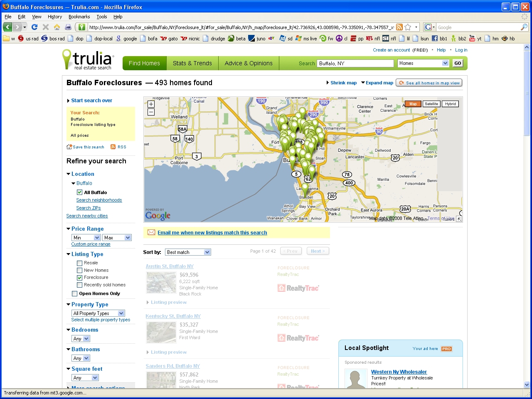Start the search with the magnifier icon

524,27
